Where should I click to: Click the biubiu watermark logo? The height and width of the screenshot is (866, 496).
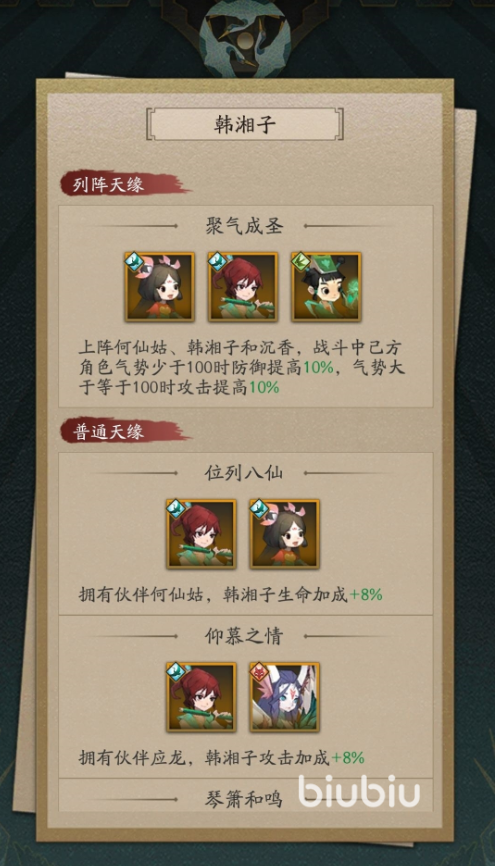[359, 790]
